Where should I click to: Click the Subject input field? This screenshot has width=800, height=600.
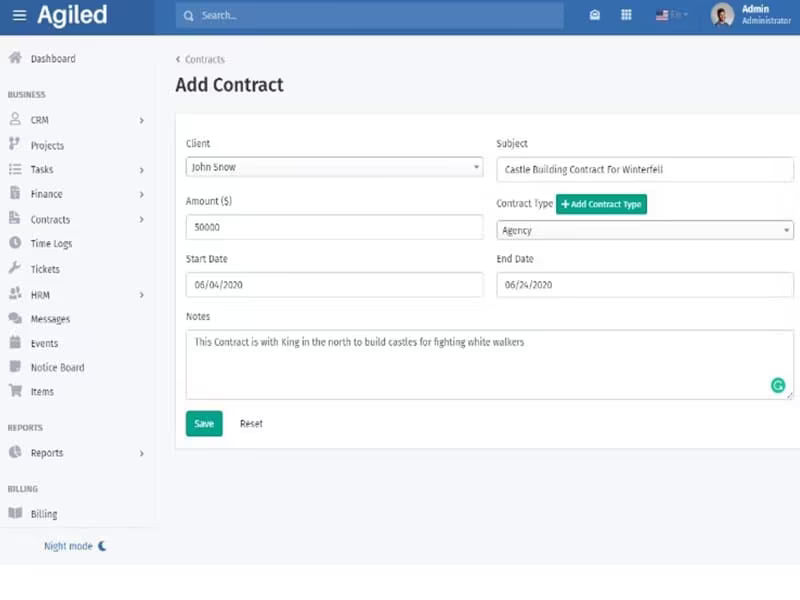click(x=645, y=169)
